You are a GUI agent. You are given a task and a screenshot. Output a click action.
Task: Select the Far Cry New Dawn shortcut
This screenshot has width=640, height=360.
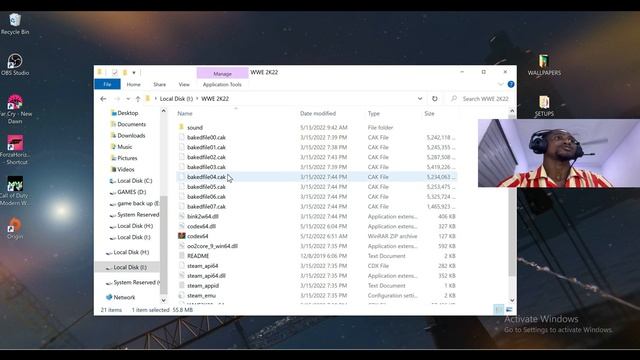(15, 109)
